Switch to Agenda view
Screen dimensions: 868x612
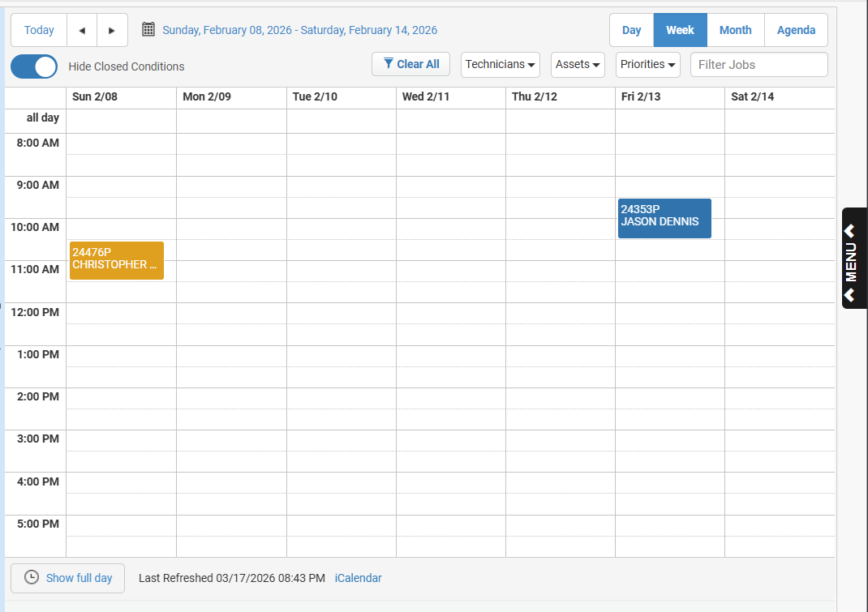click(x=796, y=30)
